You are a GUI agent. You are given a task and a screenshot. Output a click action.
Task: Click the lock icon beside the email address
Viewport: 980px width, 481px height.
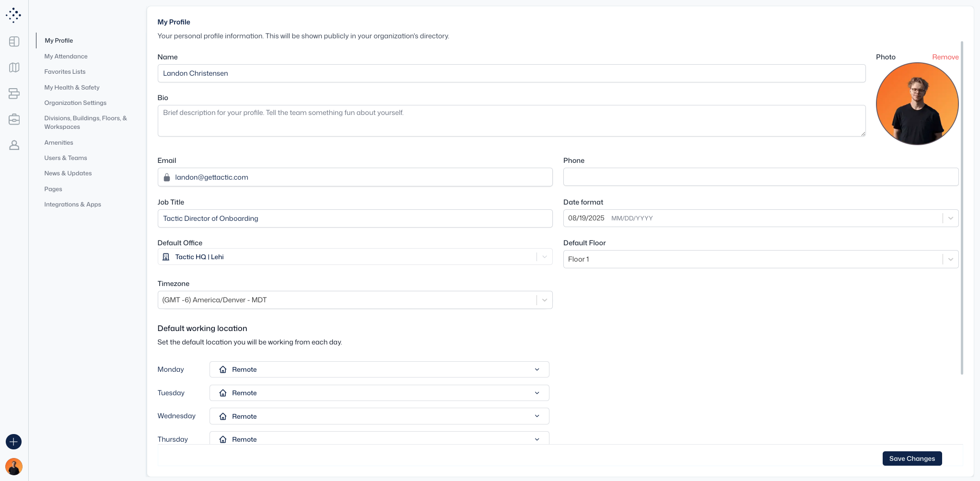[x=167, y=177]
